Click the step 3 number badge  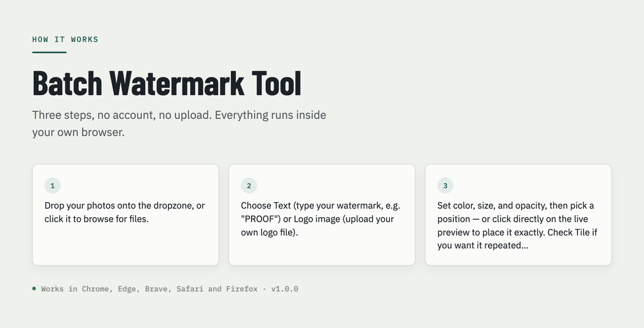coord(445,185)
